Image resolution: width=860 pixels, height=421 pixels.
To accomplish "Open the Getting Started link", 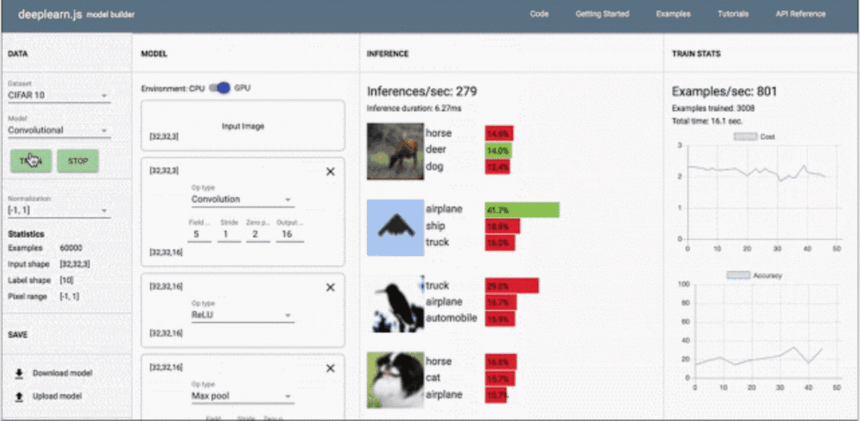I will click(x=601, y=15).
